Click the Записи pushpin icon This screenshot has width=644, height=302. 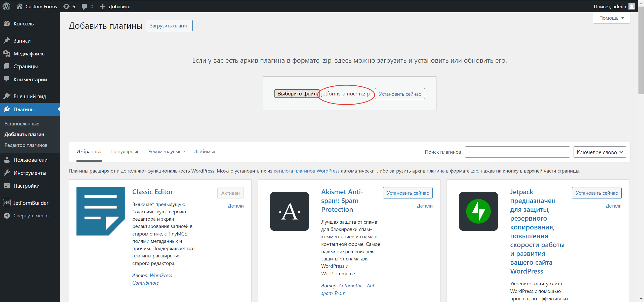point(7,40)
